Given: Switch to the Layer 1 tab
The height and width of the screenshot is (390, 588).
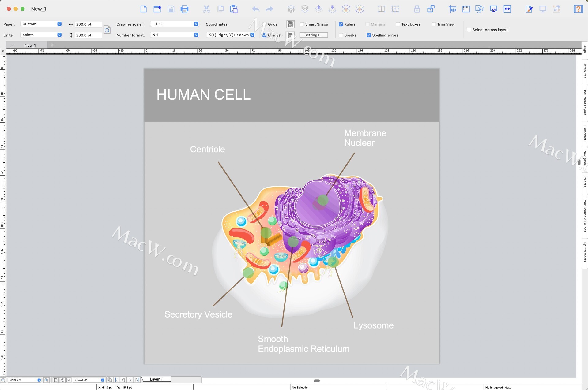Looking at the screenshot, I should pos(156,379).
